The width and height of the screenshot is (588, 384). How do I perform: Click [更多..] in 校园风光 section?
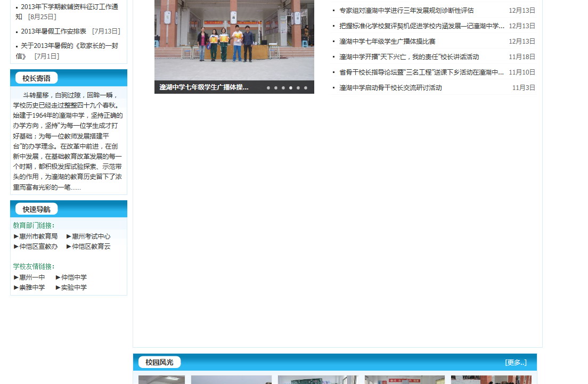click(x=516, y=363)
